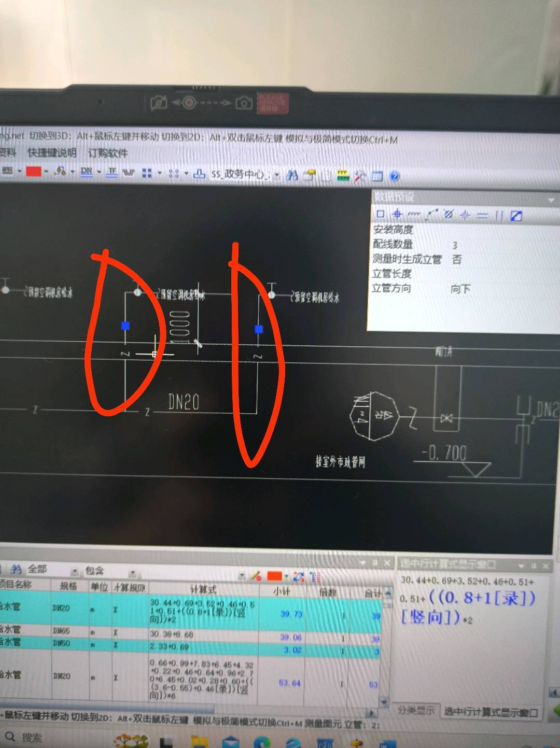
Task: Click the DN pipe size toolbar icon
Action: click(87, 172)
